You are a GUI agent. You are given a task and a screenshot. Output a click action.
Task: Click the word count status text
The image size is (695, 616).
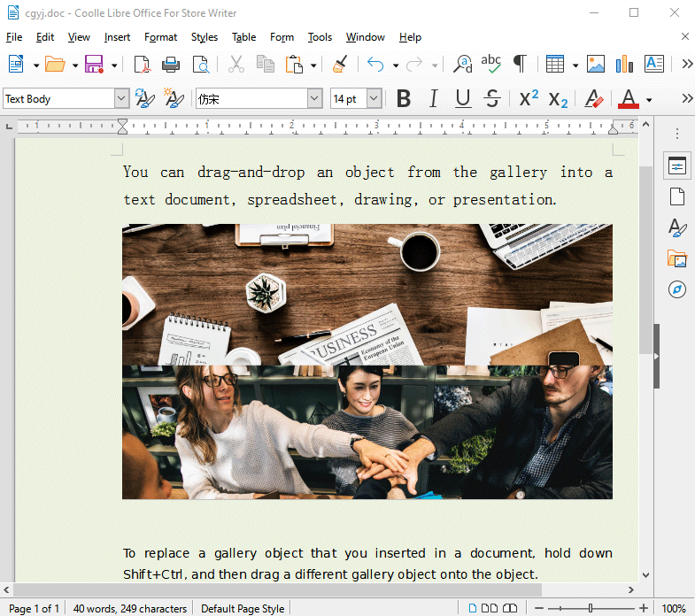pyautogui.click(x=129, y=608)
